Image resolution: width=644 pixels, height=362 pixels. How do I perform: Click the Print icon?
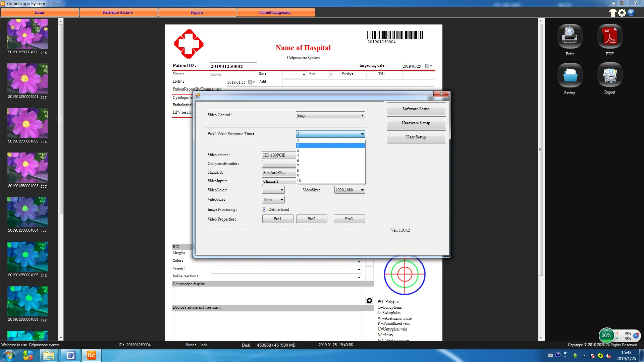570,36
